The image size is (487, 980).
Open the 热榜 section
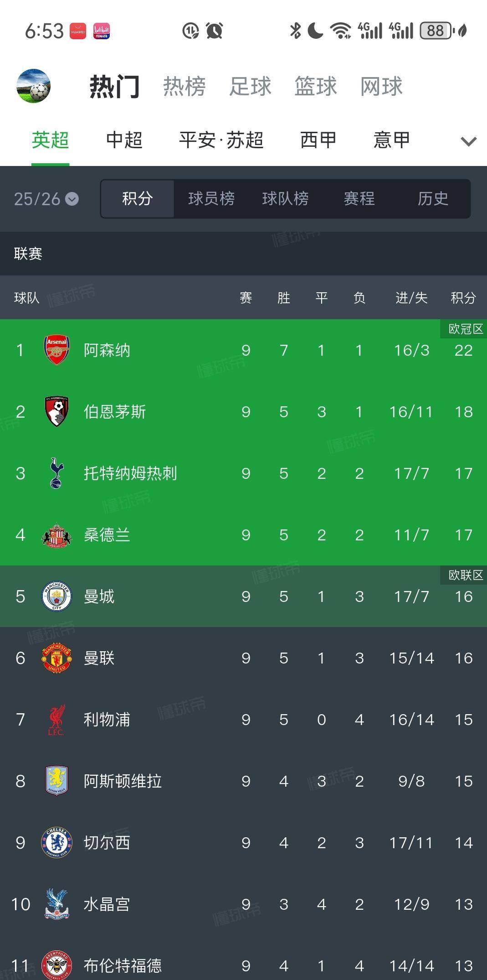tap(185, 87)
